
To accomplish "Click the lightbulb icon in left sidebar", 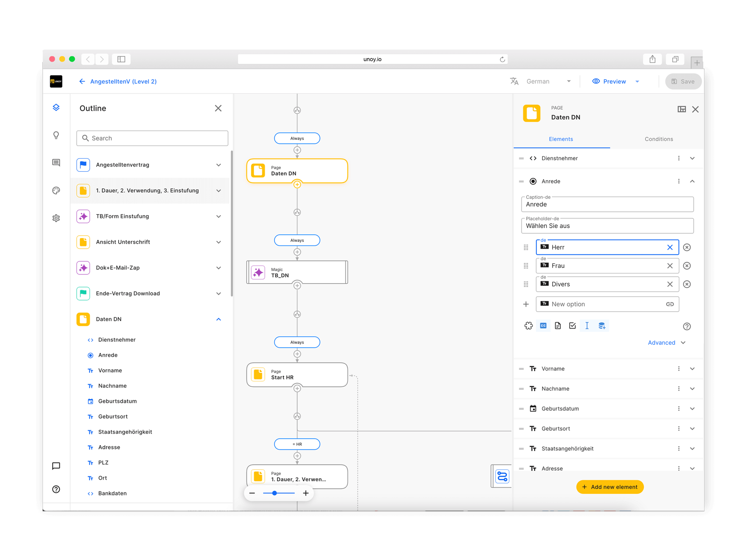I will [56, 135].
